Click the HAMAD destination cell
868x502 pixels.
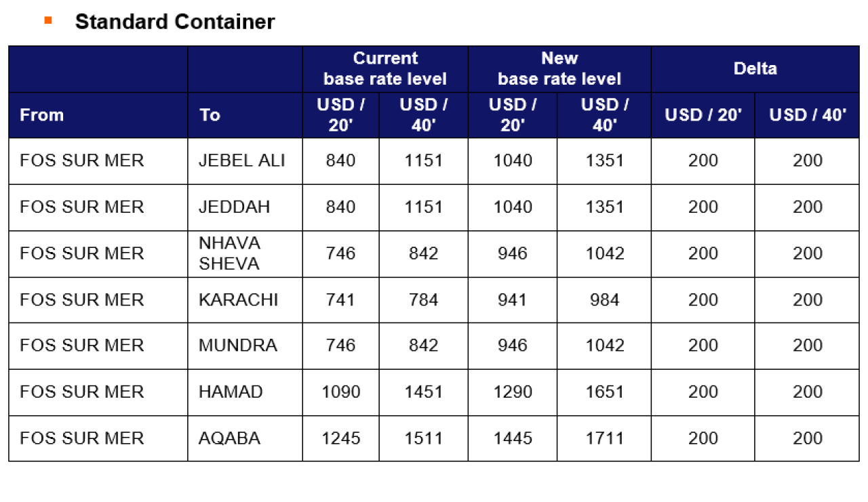point(245,392)
